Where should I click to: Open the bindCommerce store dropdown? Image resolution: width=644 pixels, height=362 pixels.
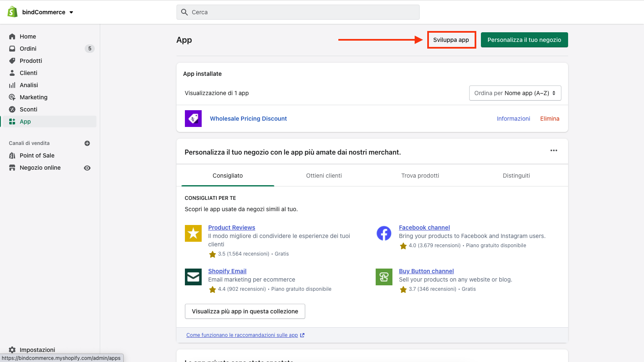(x=48, y=12)
